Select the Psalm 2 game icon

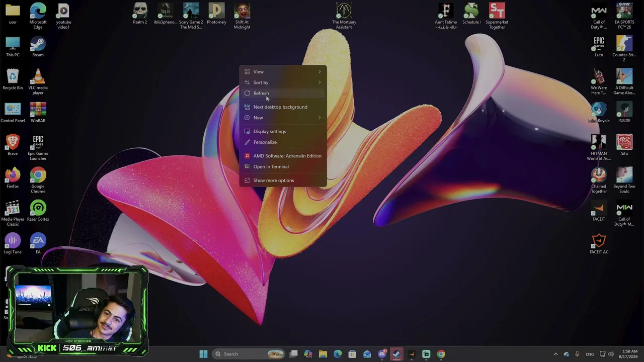coord(140,14)
